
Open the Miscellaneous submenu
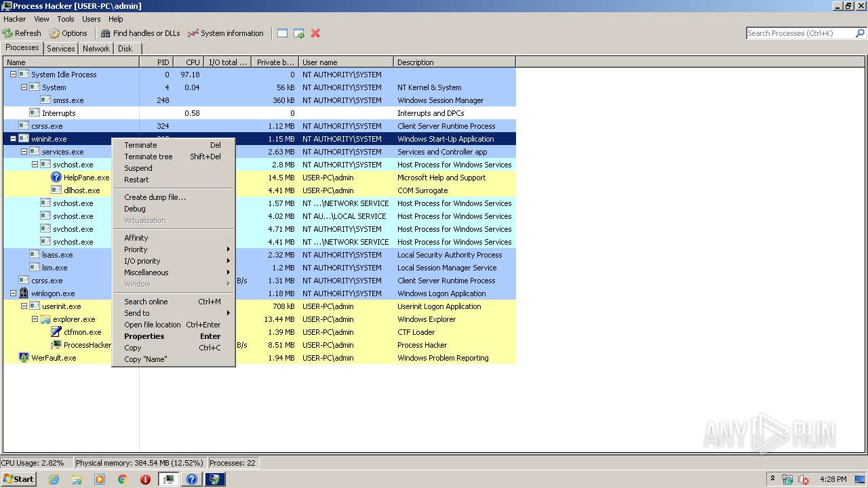coord(174,272)
